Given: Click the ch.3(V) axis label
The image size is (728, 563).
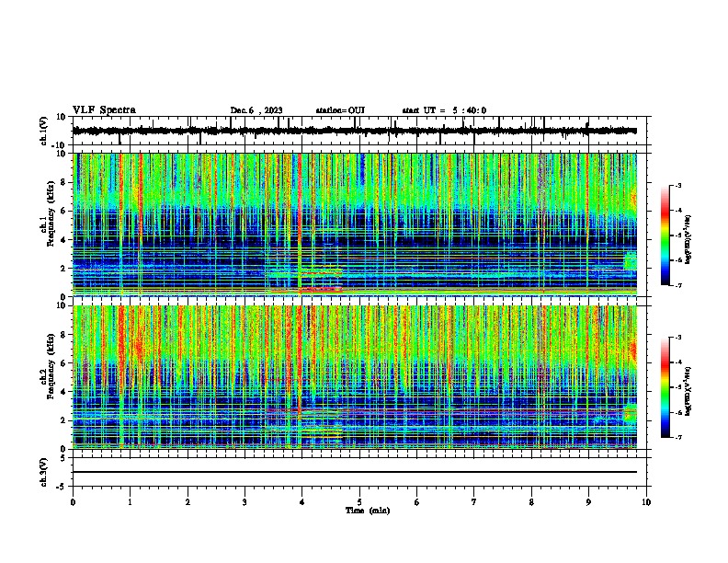Looking at the screenshot, I should pyautogui.click(x=44, y=473).
